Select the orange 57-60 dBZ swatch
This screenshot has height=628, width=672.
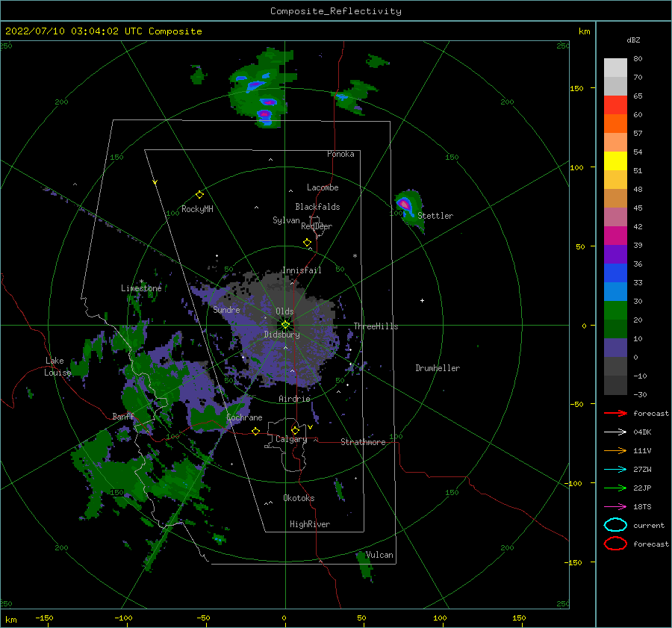tap(615, 124)
